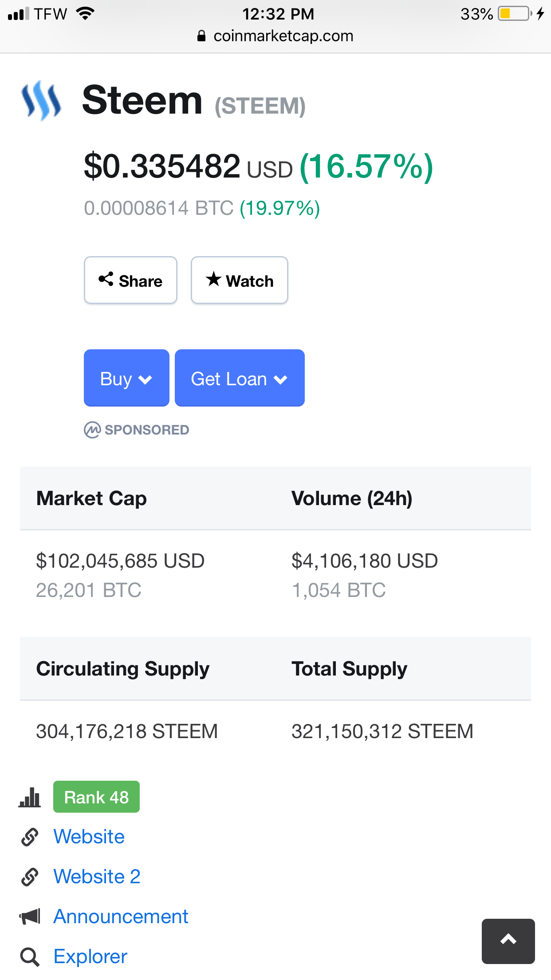This screenshot has height=980, width=551.
Task: Tap the magnifier icon beside Explorer
Action: click(x=30, y=957)
